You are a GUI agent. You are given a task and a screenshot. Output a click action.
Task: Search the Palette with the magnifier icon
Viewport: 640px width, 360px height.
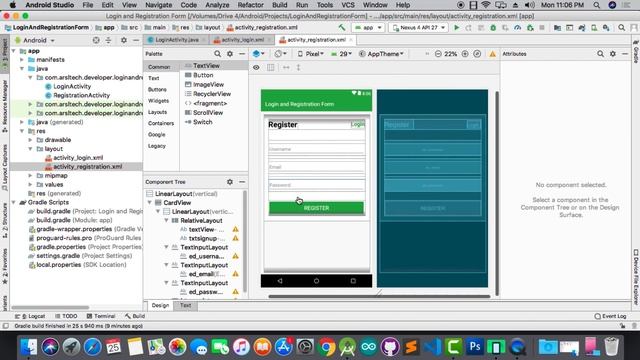[x=218, y=54]
